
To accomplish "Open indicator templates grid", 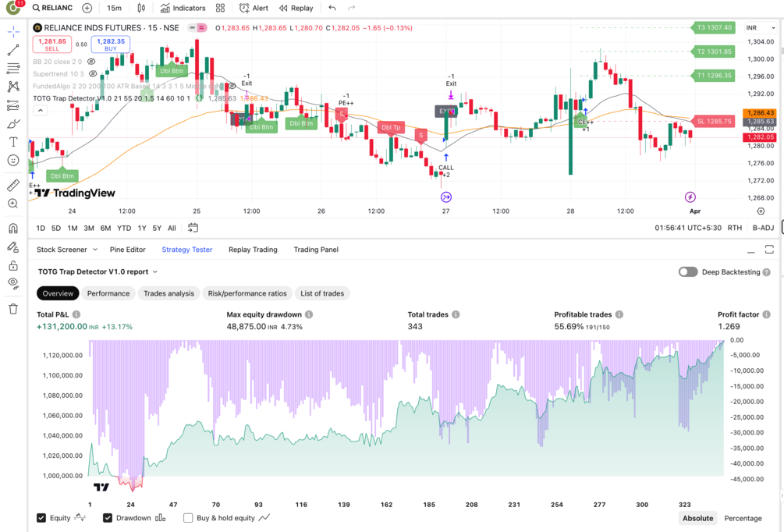I will [221, 8].
